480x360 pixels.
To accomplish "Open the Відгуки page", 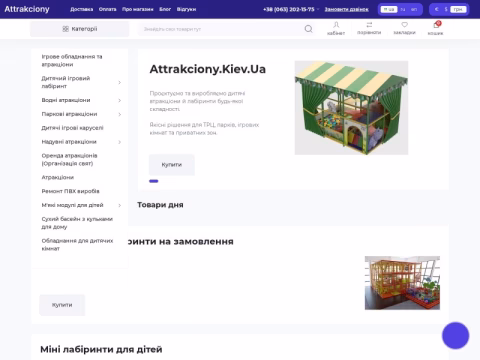I will 186,9.
